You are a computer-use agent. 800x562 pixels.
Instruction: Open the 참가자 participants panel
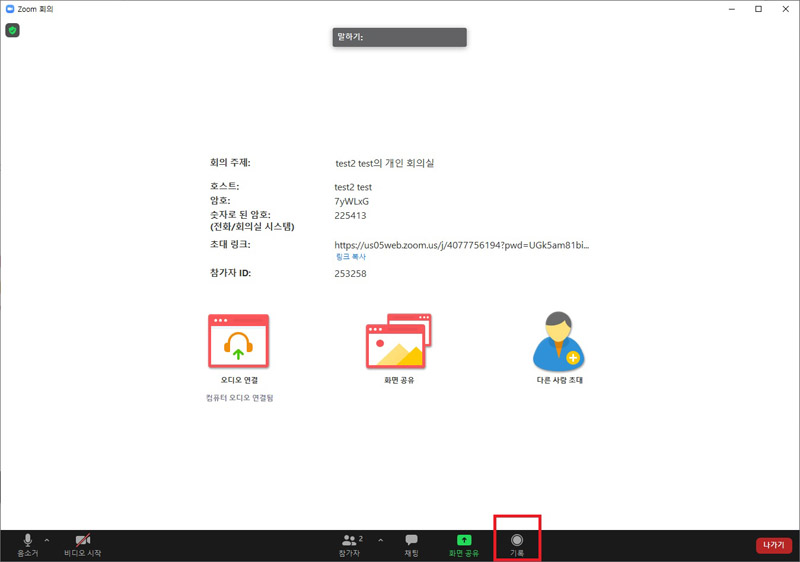click(349, 545)
